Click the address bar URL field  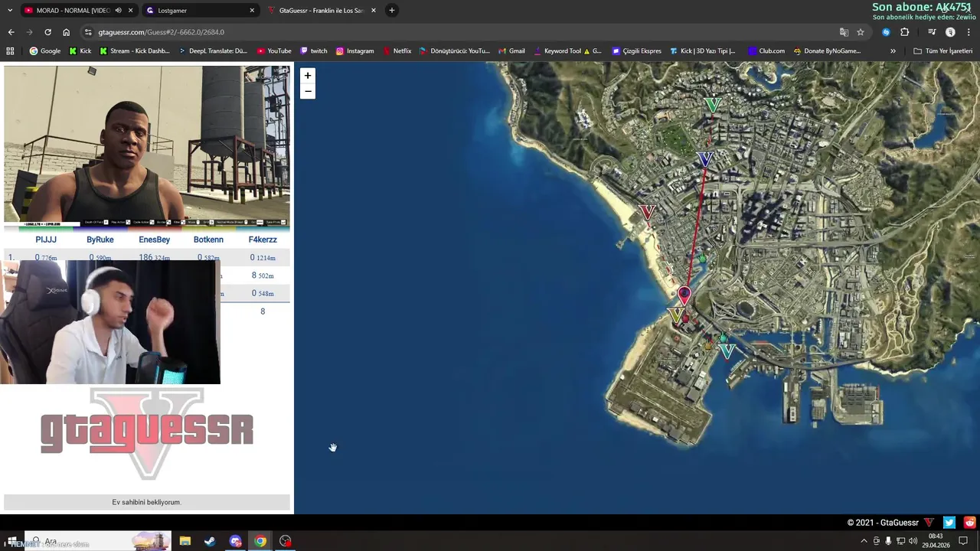(x=459, y=32)
